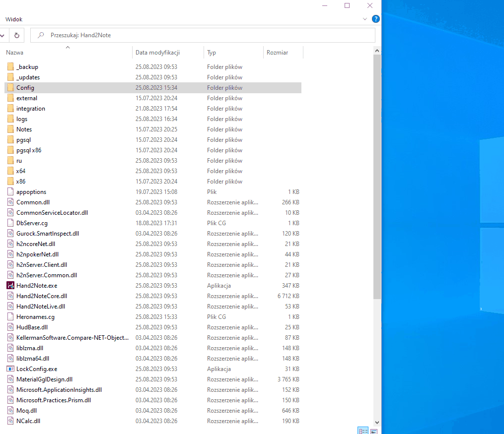Click date 18.08.2023 17:31 of DbServer.cg

click(156, 223)
